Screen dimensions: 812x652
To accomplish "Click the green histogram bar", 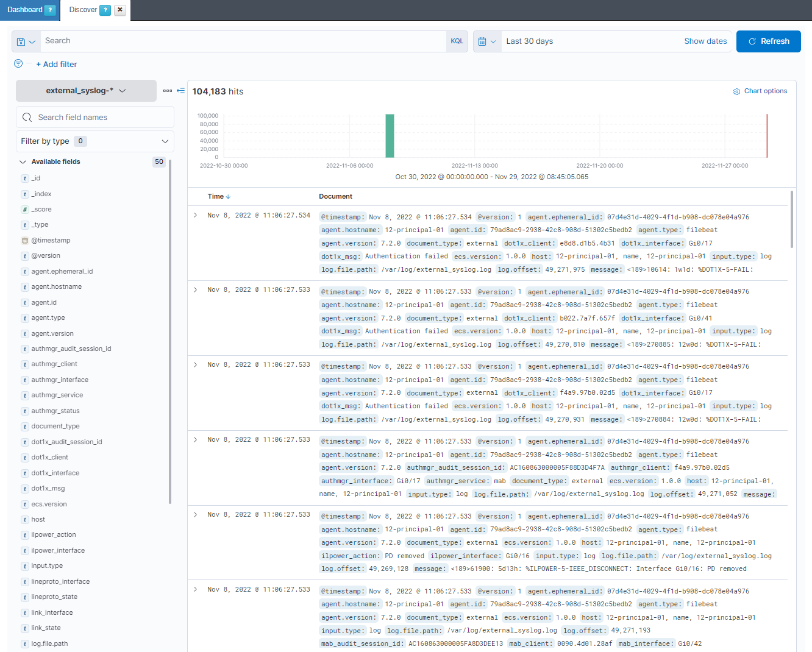I will click(390, 136).
